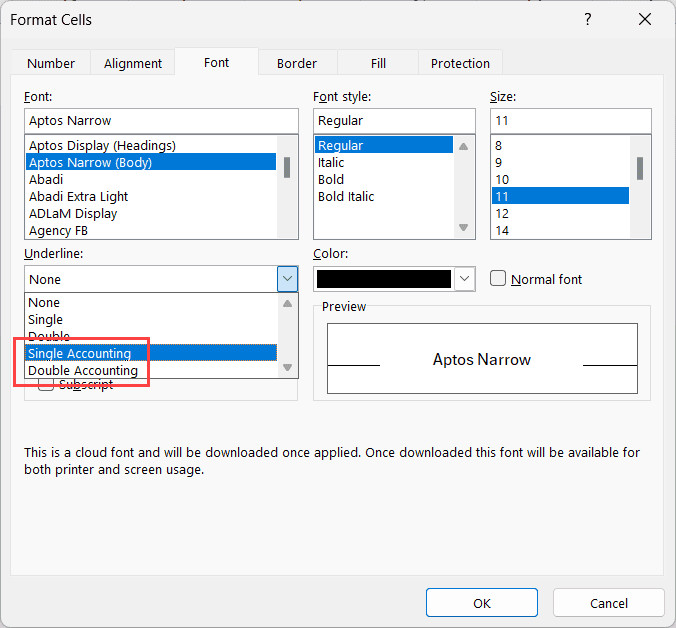Collapse the Underline dropdown arrow

[x=287, y=279]
